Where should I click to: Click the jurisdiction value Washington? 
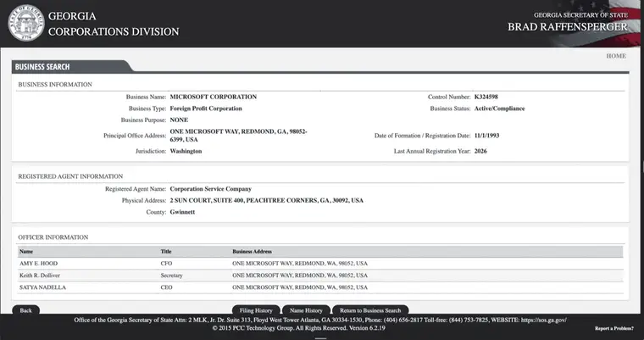click(186, 151)
